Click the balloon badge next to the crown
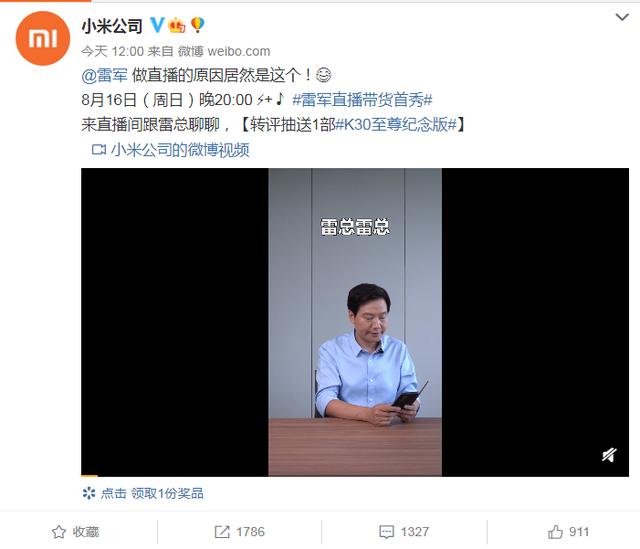Screen dimensions: 640x549 pos(197,25)
